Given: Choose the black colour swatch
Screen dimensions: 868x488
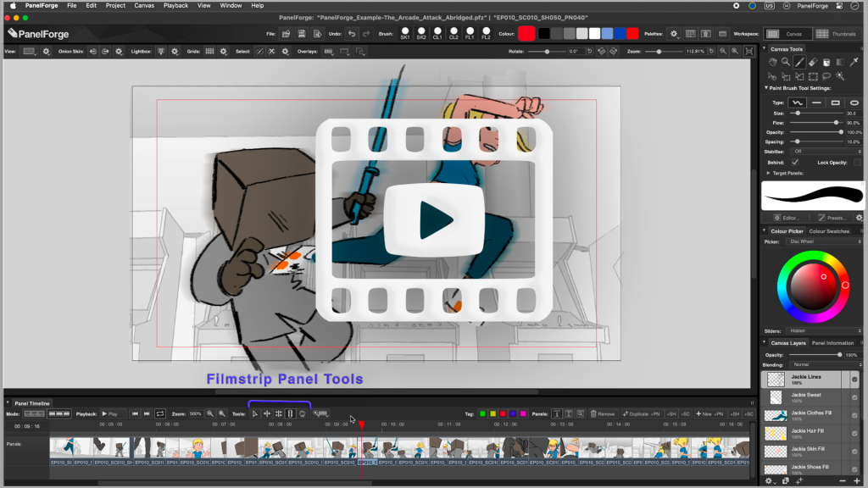Looking at the screenshot, I should coord(545,34).
